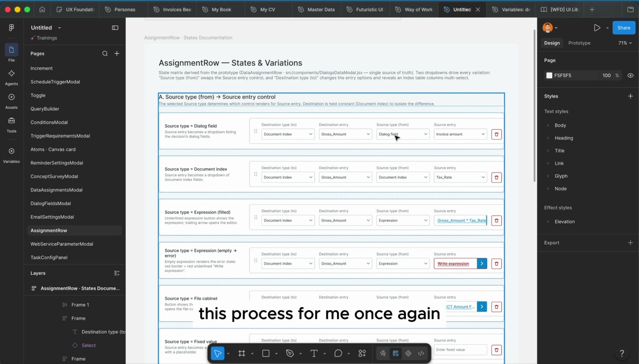The width and height of the screenshot is (639, 364).
Task: Open the 'Personas' file tab
Action: click(120, 9)
